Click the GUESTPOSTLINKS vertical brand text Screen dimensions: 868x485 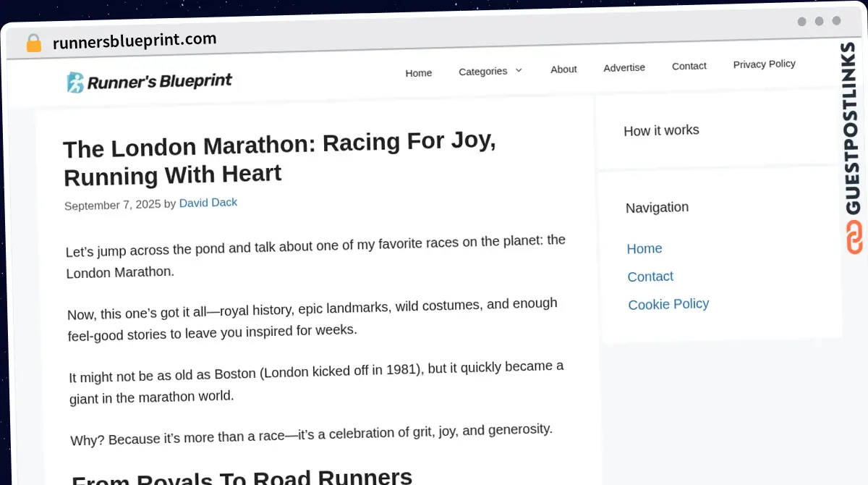click(x=853, y=129)
